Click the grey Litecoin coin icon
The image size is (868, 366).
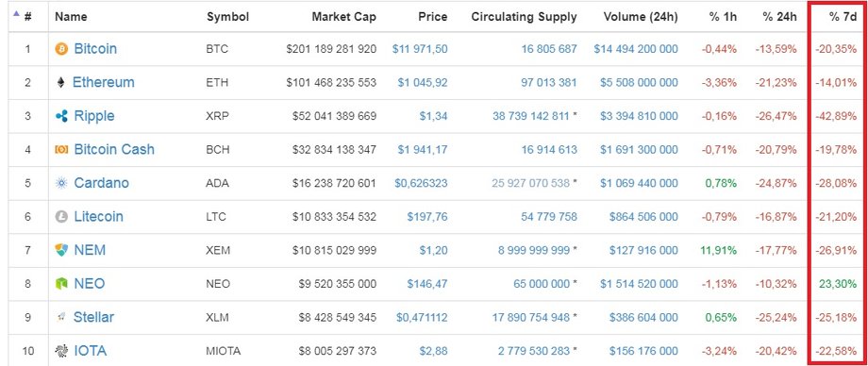(61, 217)
